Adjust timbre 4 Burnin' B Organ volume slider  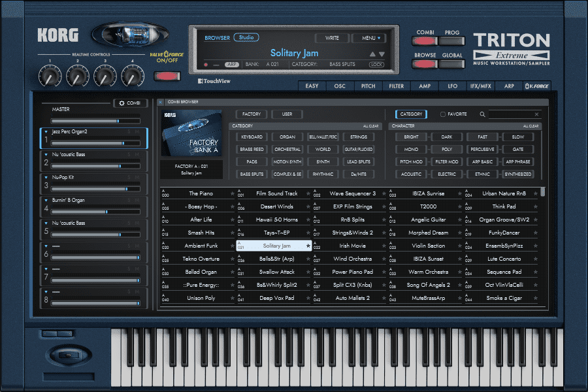click(x=95, y=212)
